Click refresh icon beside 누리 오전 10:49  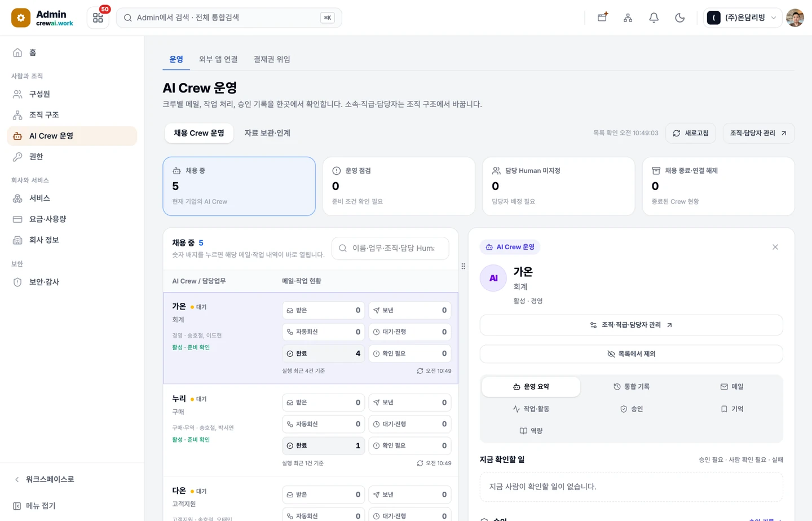click(420, 463)
